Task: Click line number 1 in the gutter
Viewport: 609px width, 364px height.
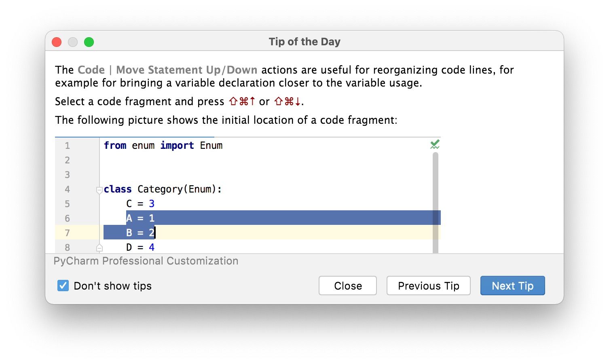Action: 67,146
